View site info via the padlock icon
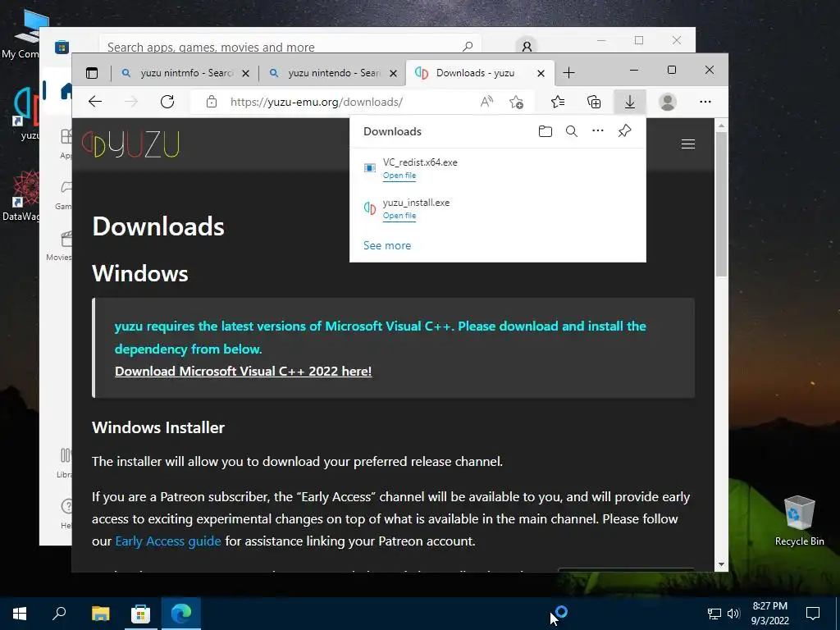 point(212,102)
